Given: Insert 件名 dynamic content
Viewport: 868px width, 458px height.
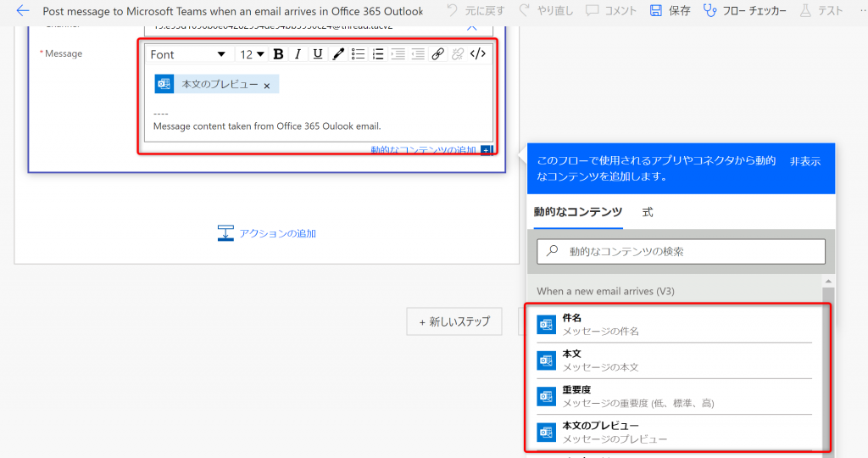Looking at the screenshot, I should [x=674, y=325].
